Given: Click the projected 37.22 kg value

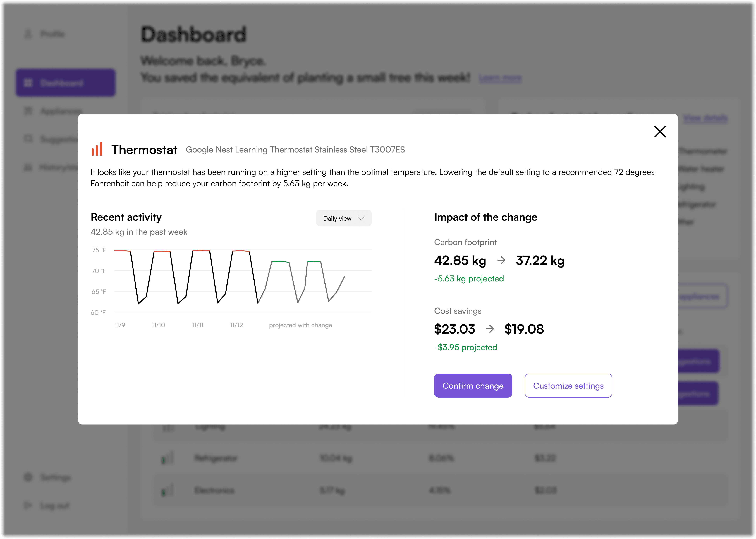Looking at the screenshot, I should click(x=540, y=260).
